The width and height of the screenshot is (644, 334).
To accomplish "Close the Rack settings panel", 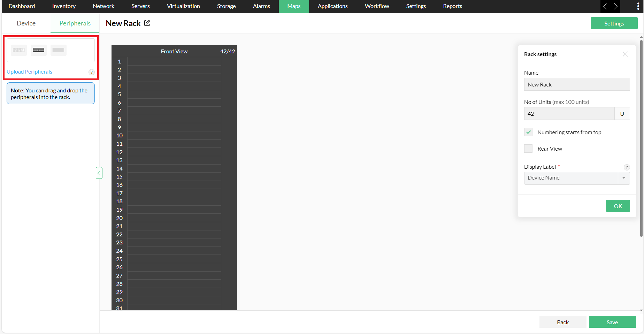I will click(625, 54).
